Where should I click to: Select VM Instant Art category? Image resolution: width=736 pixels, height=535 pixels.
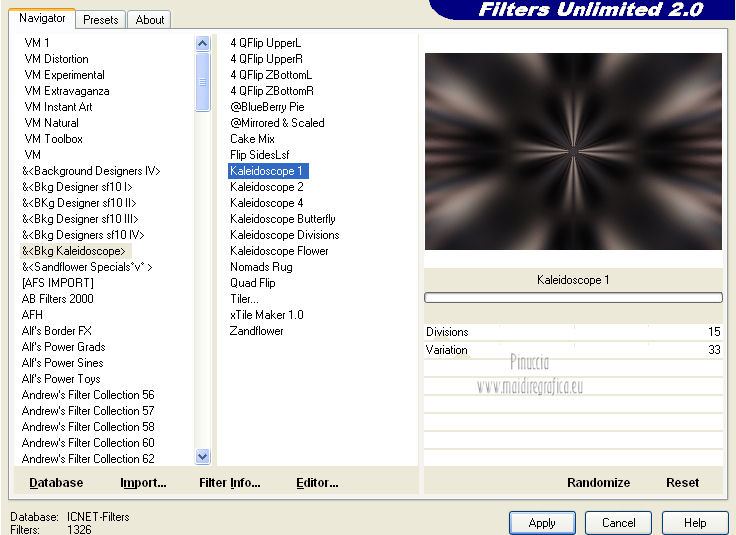(x=58, y=107)
